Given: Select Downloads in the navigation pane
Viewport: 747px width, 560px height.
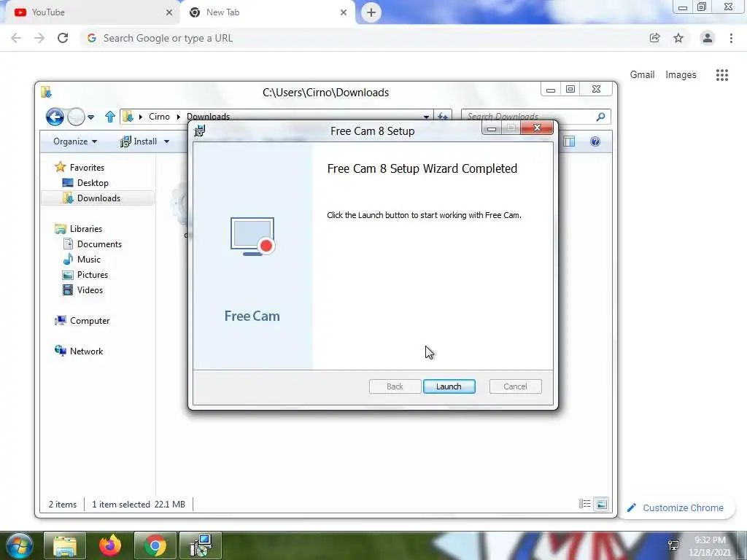Looking at the screenshot, I should tap(98, 198).
